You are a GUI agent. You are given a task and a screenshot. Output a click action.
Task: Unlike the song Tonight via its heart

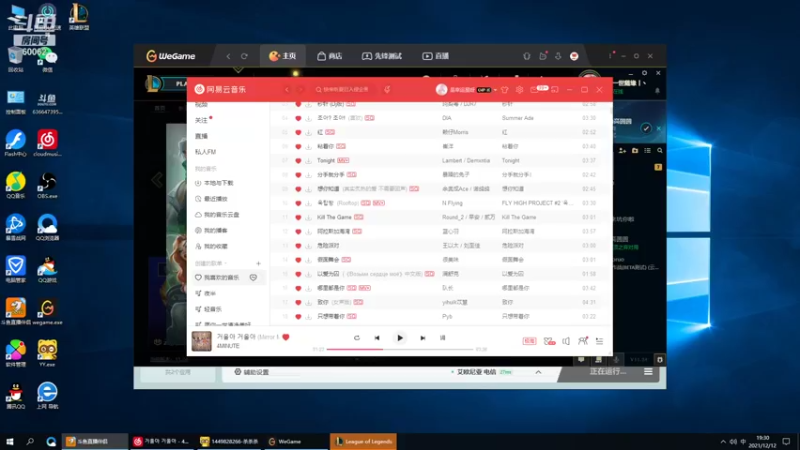298,161
